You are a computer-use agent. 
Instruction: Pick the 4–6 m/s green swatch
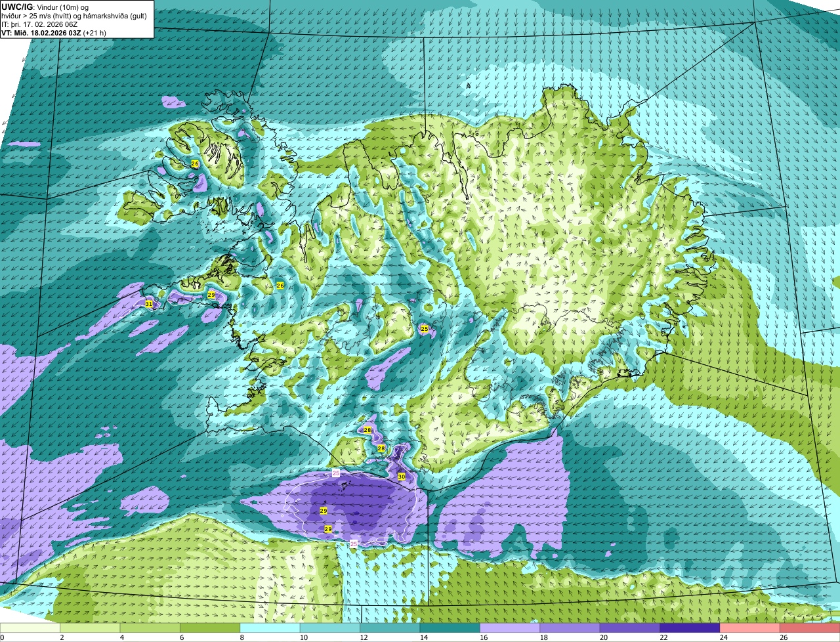tap(150, 628)
